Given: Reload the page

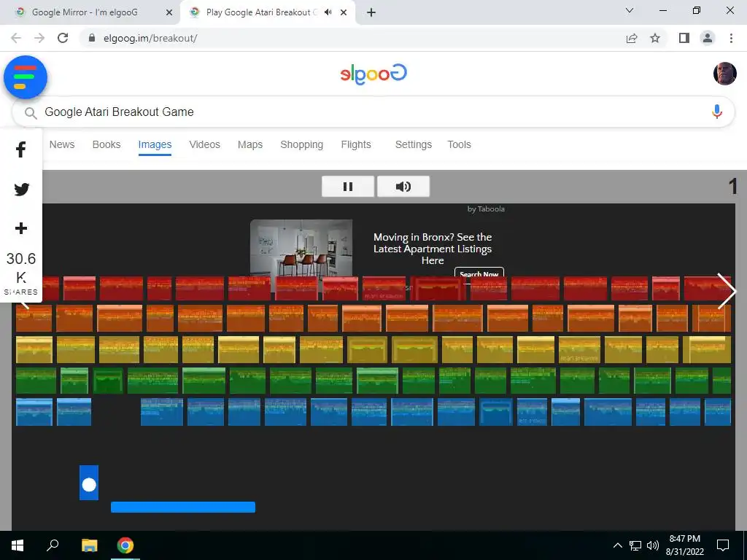Looking at the screenshot, I should point(63,38).
